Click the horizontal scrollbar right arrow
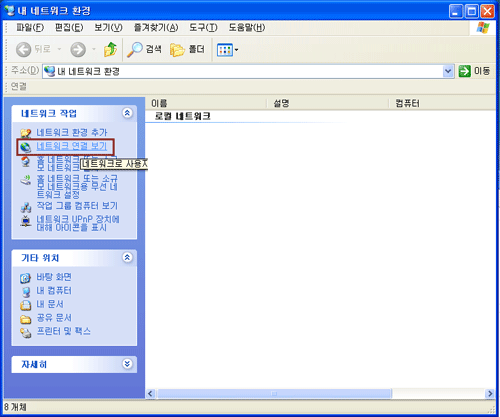Image resolution: width=500 pixels, height=417 pixels. [x=490, y=393]
